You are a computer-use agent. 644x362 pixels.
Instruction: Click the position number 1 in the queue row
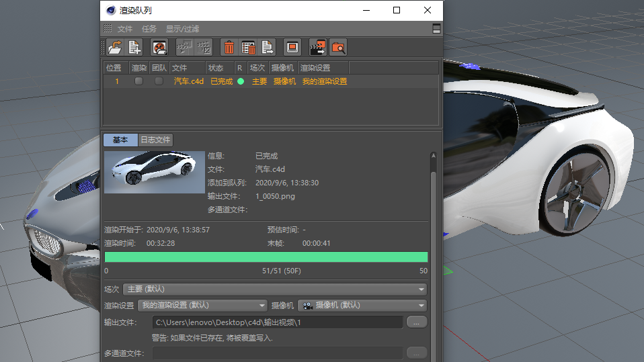tap(117, 81)
